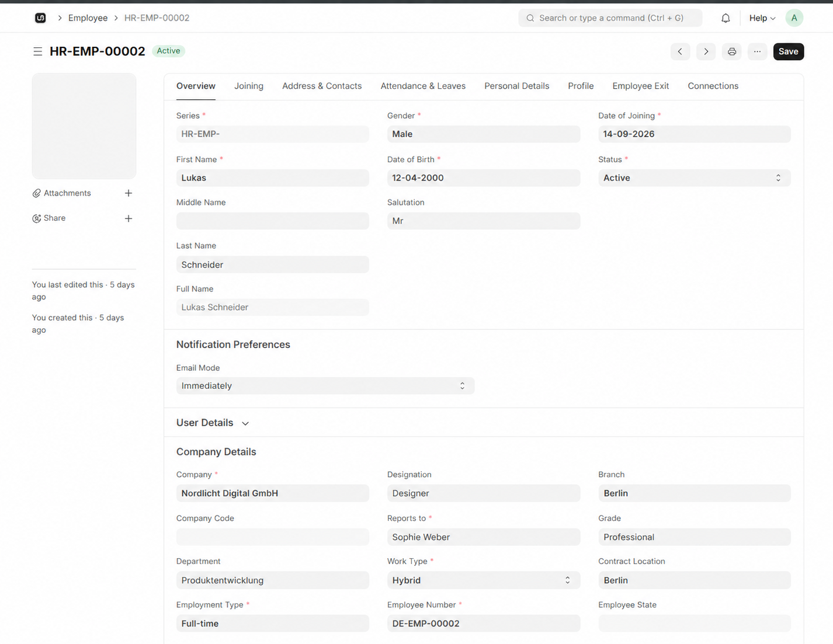Add a share user
This screenshot has width=833, height=644.
pos(129,218)
